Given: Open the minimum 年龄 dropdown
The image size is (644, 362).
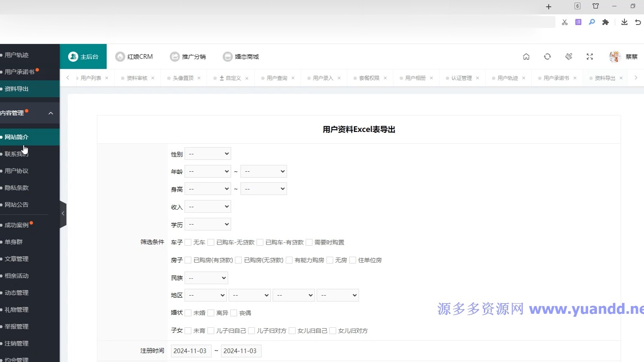Looking at the screenshot, I should 208,171.
